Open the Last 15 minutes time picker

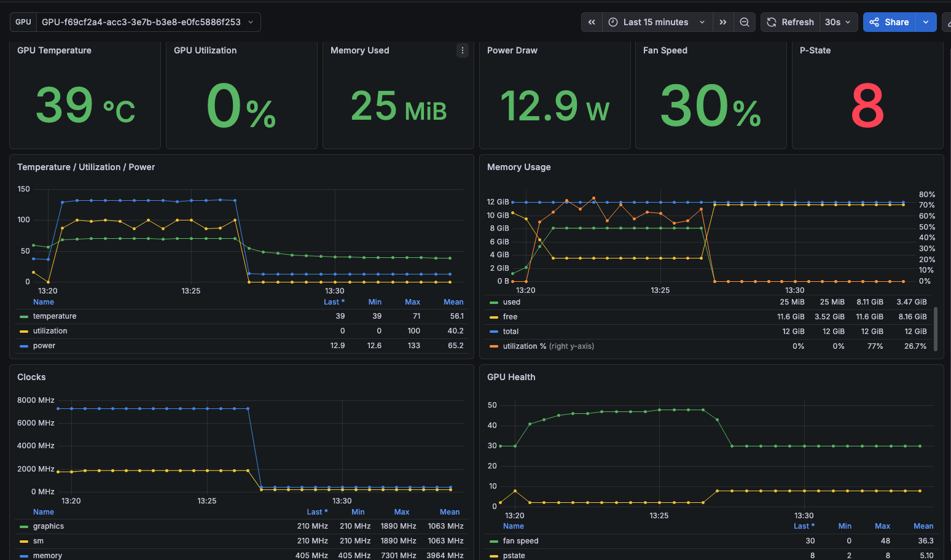click(x=657, y=22)
